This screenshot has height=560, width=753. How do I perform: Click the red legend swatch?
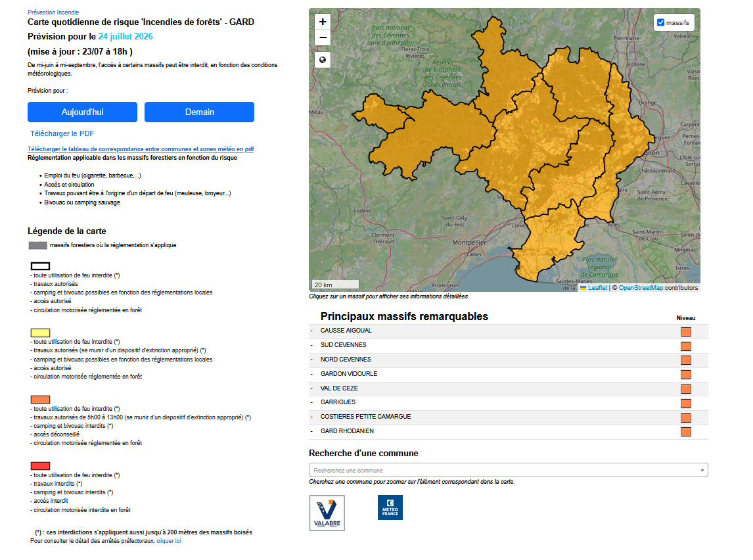tap(40, 466)
